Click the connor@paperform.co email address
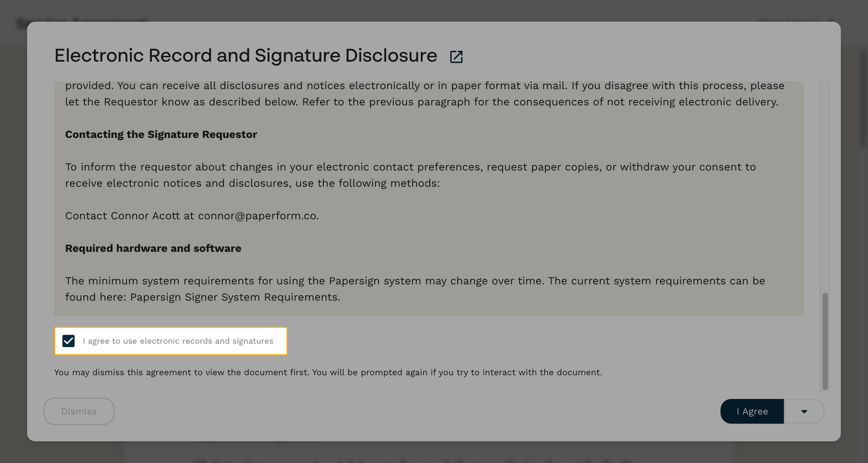Screen dimensions: 868x463 coord(257,215)
